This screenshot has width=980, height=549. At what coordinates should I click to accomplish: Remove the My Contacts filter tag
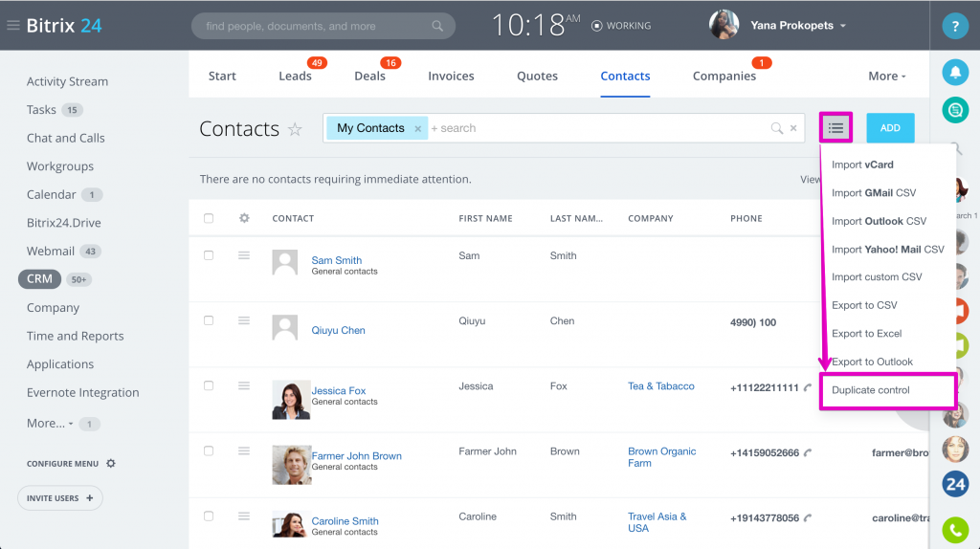418,129
